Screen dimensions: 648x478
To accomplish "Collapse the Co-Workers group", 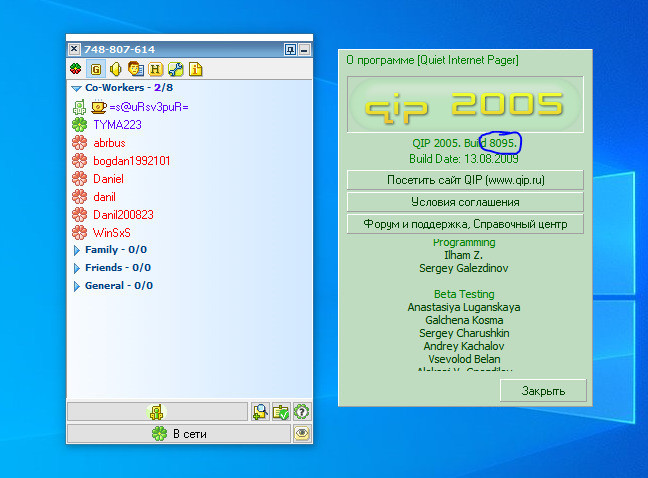I will coord(76,88).
